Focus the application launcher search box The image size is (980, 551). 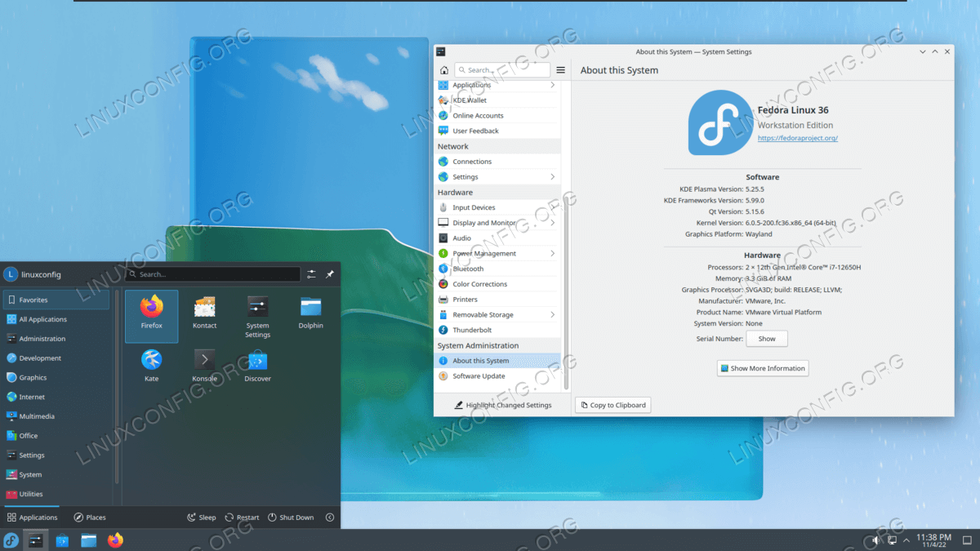click(x=213, y=274)
